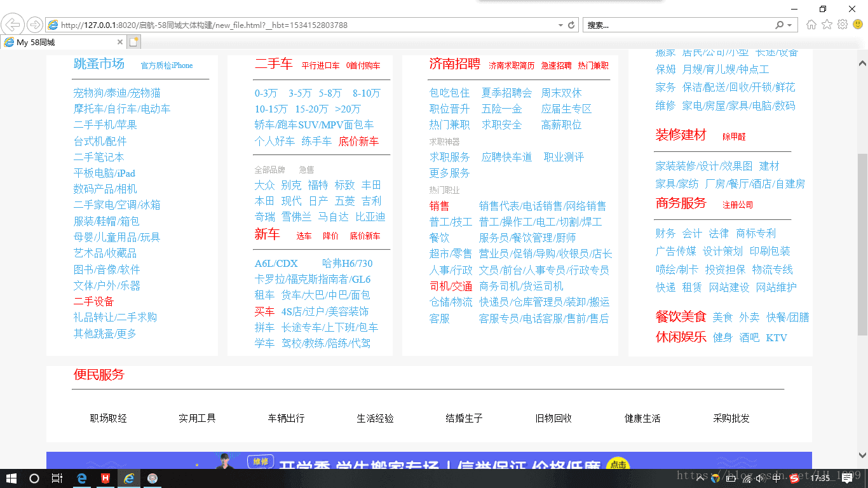The image size is (868, 488).
Task: Open the 二手车 heading link
Action: coord(274,64)
